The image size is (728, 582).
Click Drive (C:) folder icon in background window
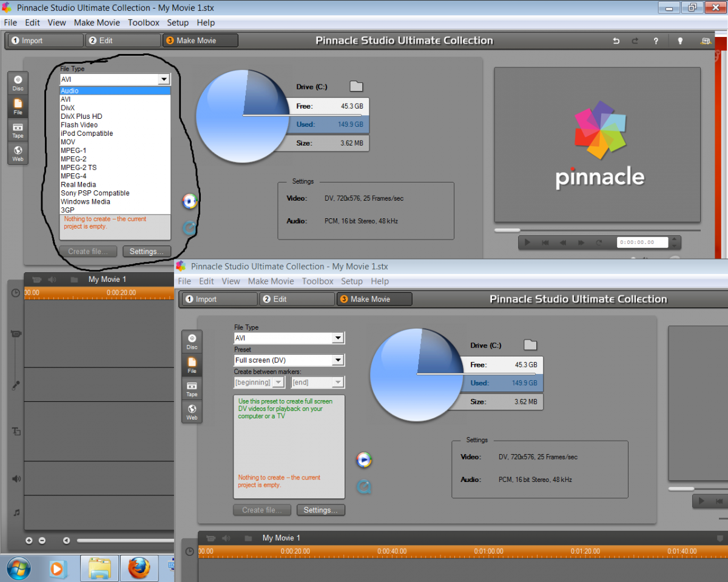[x=356, y=86]
